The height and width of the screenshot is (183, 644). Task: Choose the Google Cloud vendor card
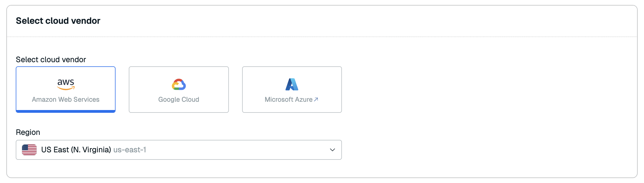[x=179, y=89]
